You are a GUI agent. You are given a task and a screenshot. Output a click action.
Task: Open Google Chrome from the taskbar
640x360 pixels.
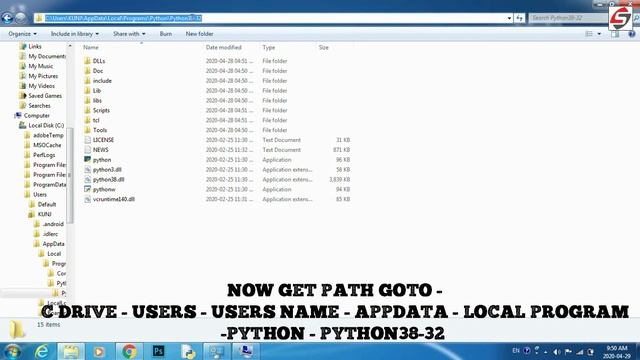(x=129, y=351)
